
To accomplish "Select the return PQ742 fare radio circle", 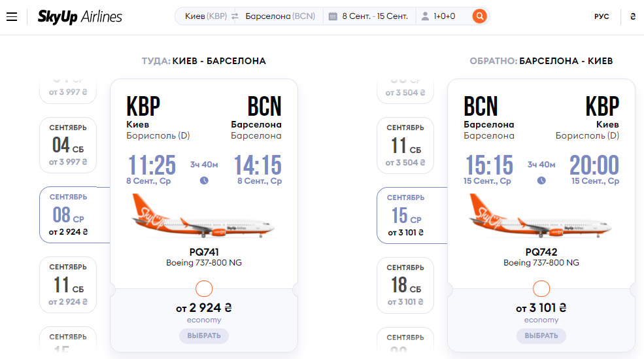I will click(x=541, y=289).
